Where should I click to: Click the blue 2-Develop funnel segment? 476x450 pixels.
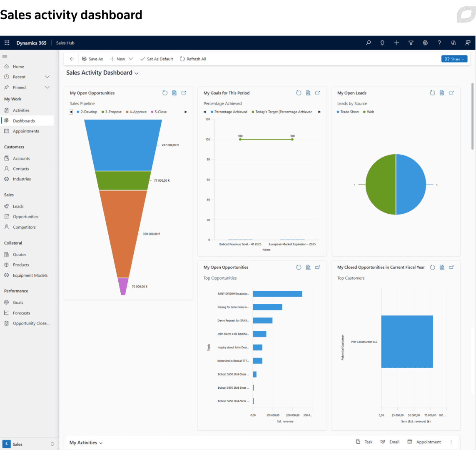pyautogui.click(x=123, y=145)
